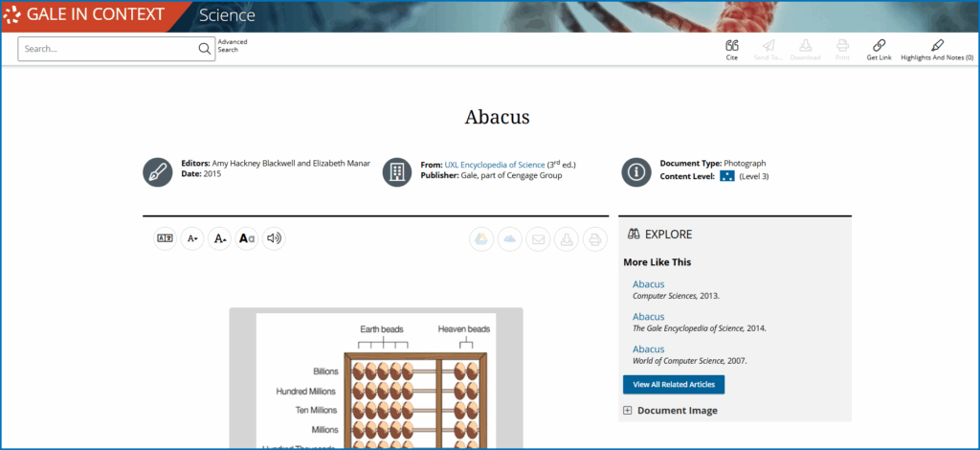
Task: Open the Abacus article from Computer Sciences 2013
Action: pos(648,284)
